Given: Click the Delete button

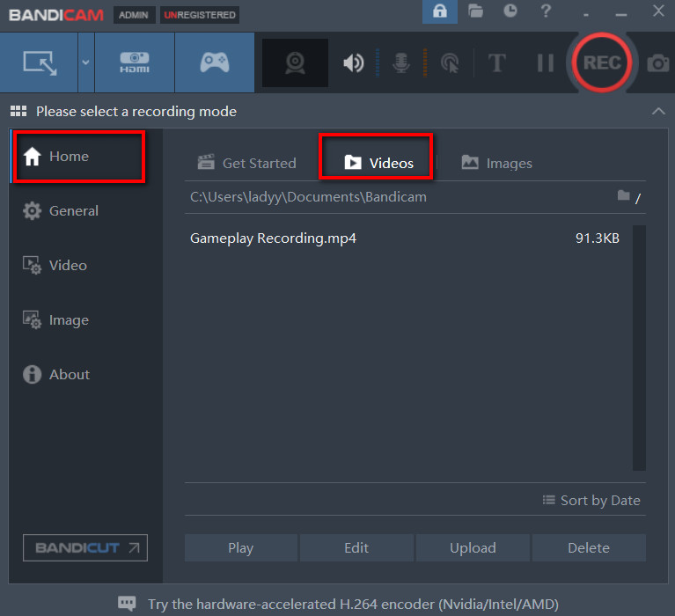Looking at the screenshot, I should tap(589, 547).
